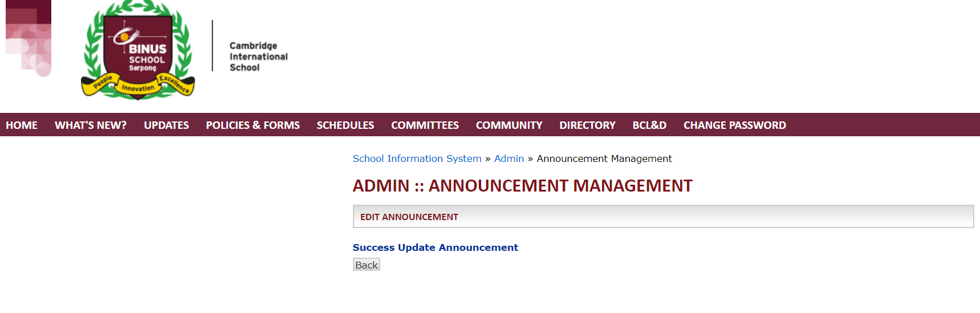This screenshot has width=980, height=313.
Task: Click the pink decorative squares graphic
Action: tap(29, 38)
